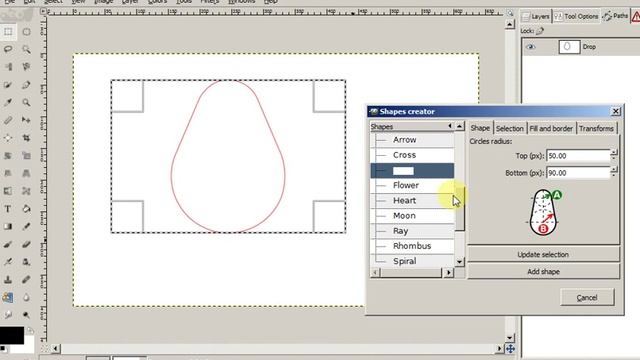Select the Move tool
Viewport: 640px width, 360px height.
point(26,120)
